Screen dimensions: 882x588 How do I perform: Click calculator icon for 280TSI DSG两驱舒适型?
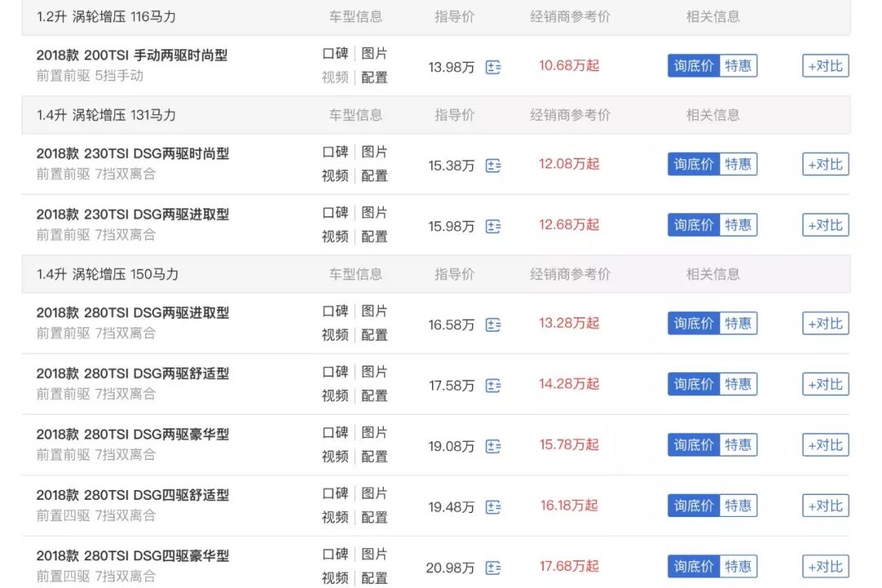click(x=492, y=385)
